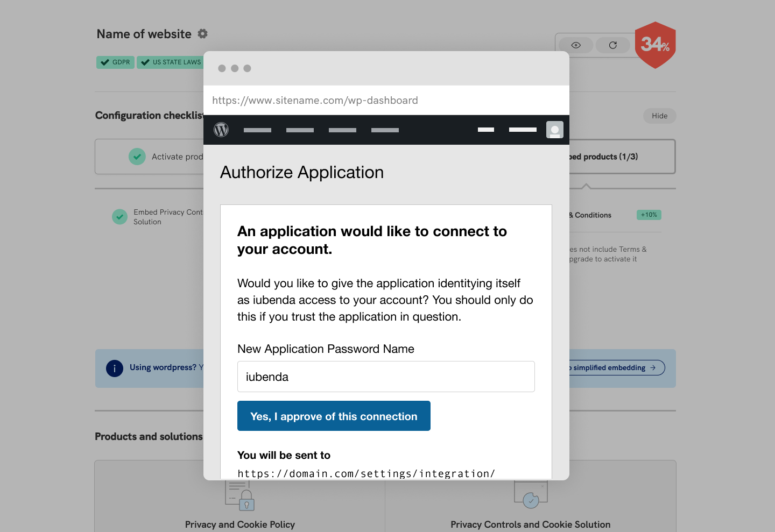The width and height of the screenshot is (775, 532).
Task: Select the WordPress logo in the admin bar
Action: (x=221, y=130)
